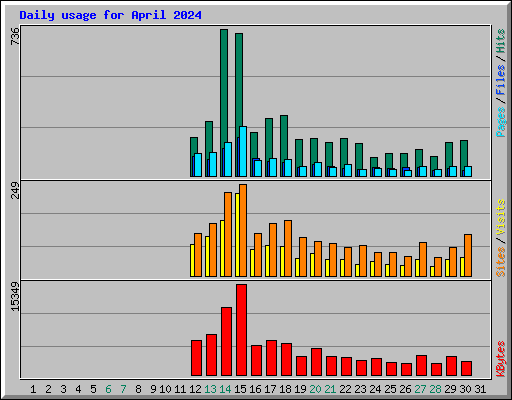The image size is (512, 400).
Task: Click the blue Files legend label
Action: [x=500, y=80]
